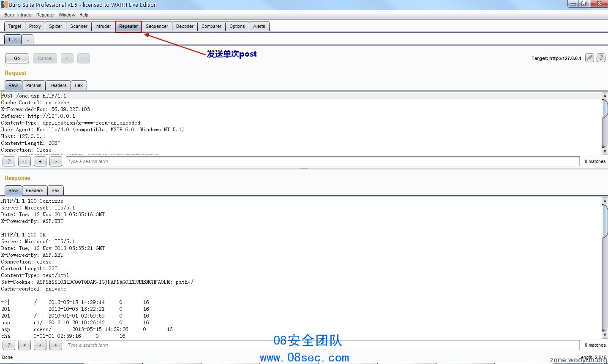Open the Spider tab

pyautogui.click(x=56, y=26)
